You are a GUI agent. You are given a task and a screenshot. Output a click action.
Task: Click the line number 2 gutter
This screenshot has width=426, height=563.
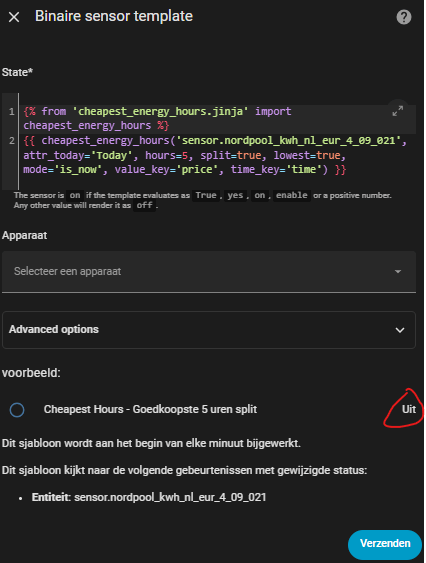(11, 140)
